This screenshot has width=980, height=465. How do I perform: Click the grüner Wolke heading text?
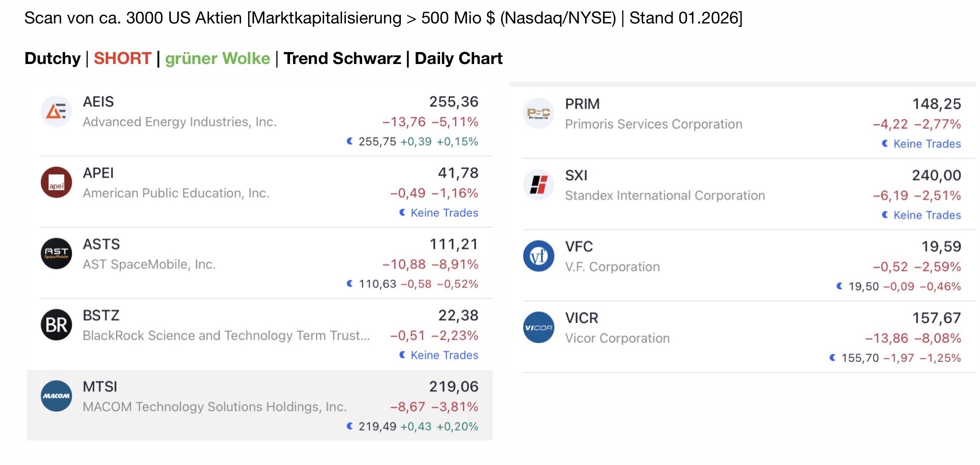pyautogui.click(x=217, y=58)
